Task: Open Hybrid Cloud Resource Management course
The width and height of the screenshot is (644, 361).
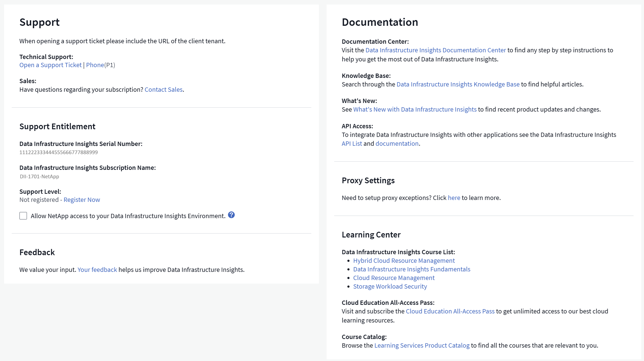Action: 404,261
